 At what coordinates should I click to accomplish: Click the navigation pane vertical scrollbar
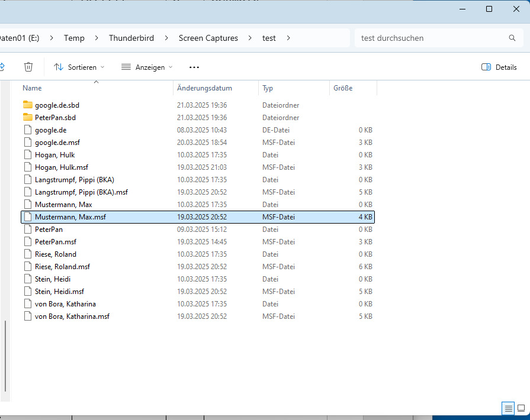coord(5,356)
